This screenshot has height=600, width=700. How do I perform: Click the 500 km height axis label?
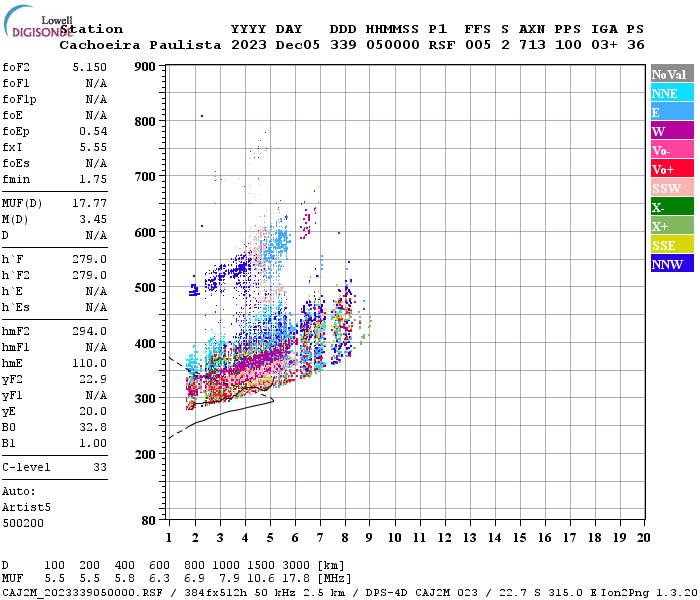(x=145, y=288)
